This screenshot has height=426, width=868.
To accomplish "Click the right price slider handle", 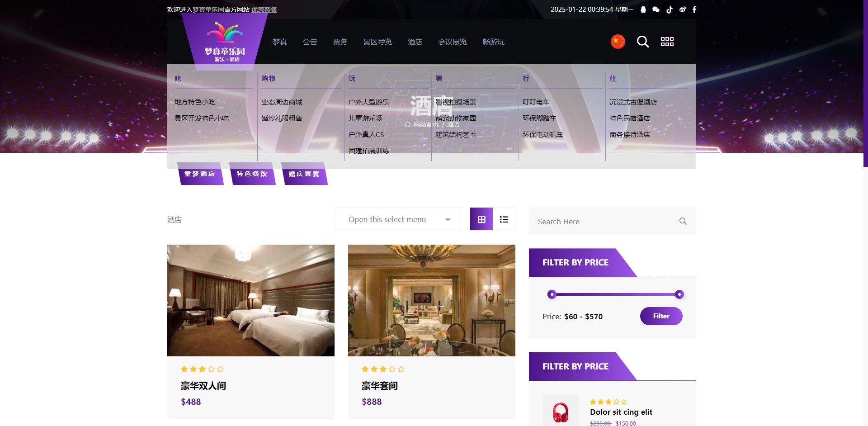I will point(679,294).
